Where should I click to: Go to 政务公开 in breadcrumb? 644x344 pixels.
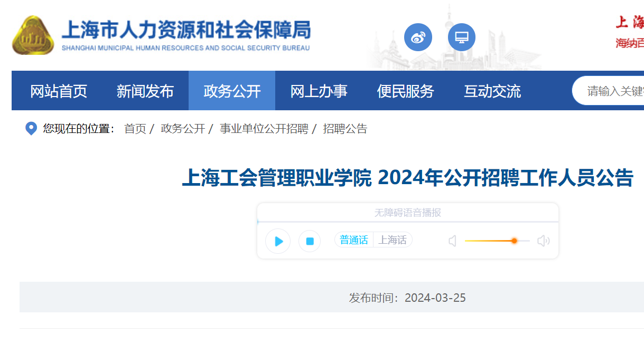[183, 129]
